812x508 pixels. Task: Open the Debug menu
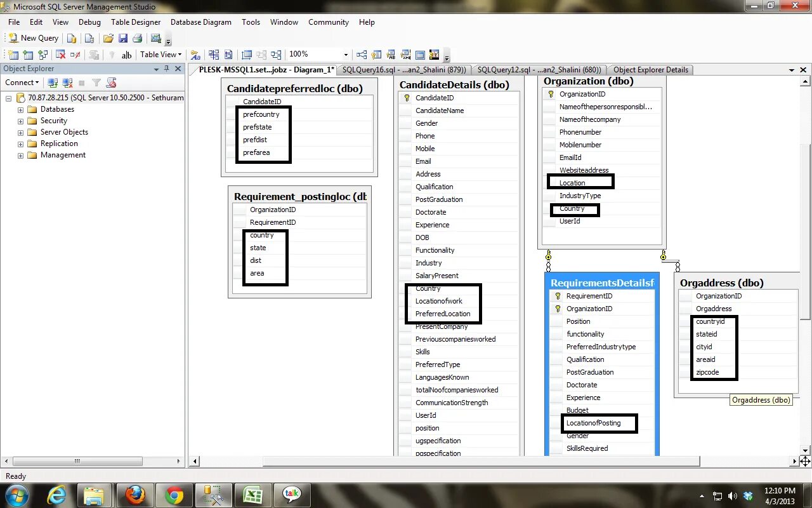click(x=89, y=22)
